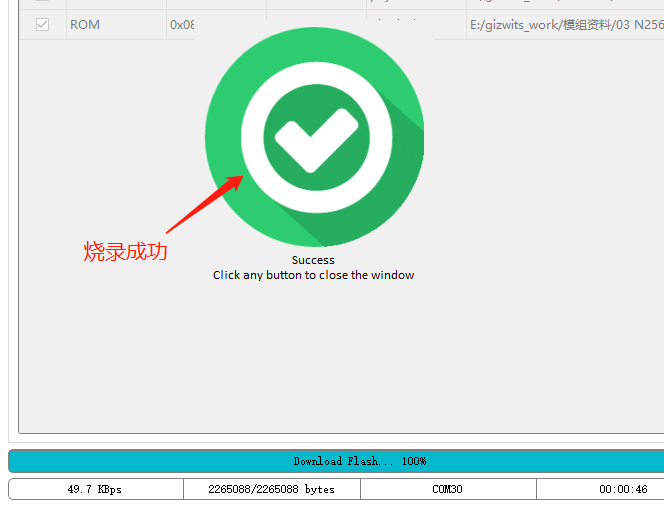The height and width of the screenshot is (509, 664).
Task: Click the 2265088/2265088 bytes counter
Action: (x=271, y=489)
